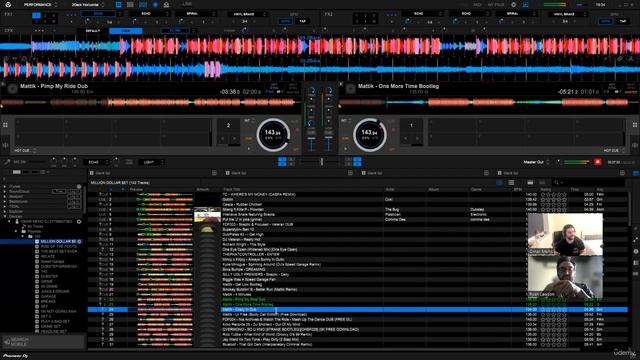The width and height of the screenshot is (640, 360).
Task: Expand the Explorer tree node
Action: click(4, 211)
